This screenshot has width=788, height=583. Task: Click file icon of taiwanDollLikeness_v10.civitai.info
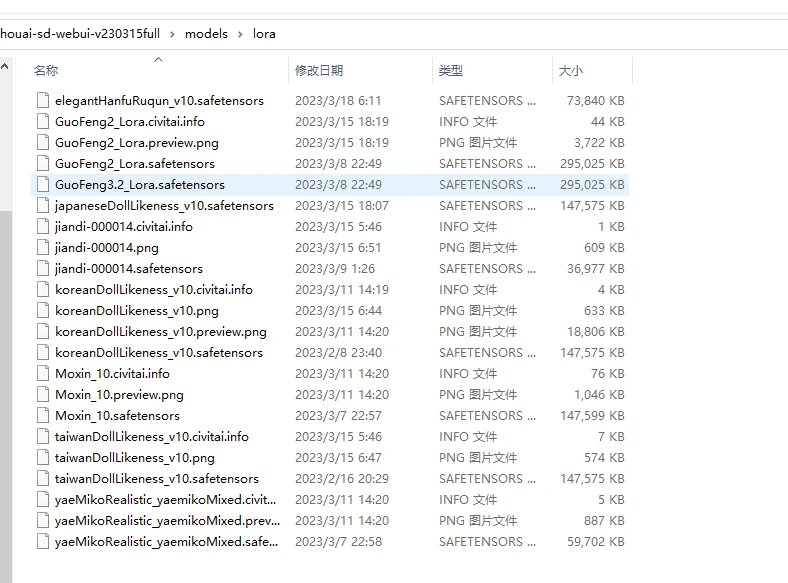[43, 437]
